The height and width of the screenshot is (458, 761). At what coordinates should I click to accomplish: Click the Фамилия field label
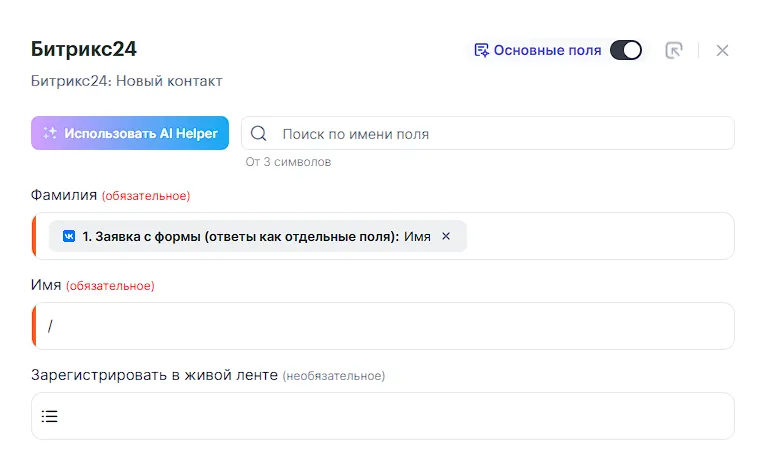[64, 195]
